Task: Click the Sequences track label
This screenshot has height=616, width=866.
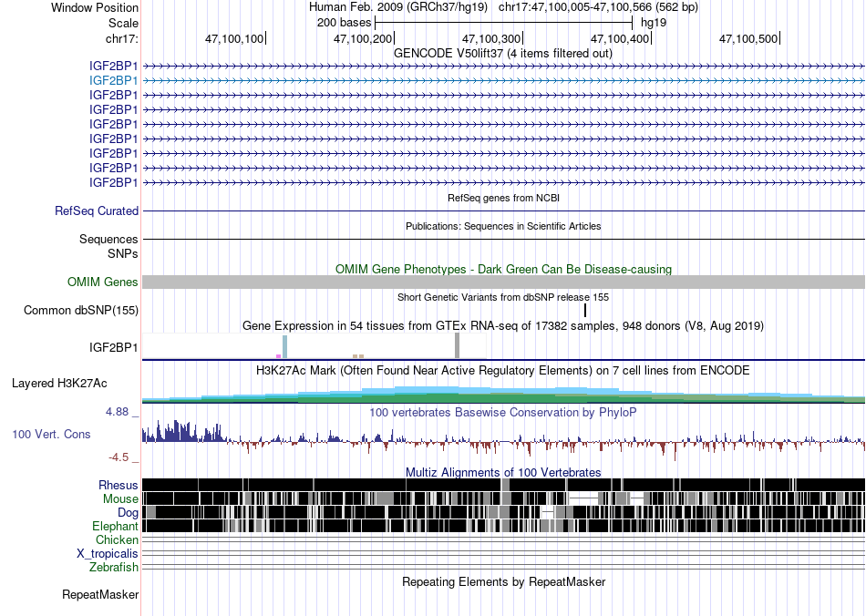Action: tap(108, 239)
